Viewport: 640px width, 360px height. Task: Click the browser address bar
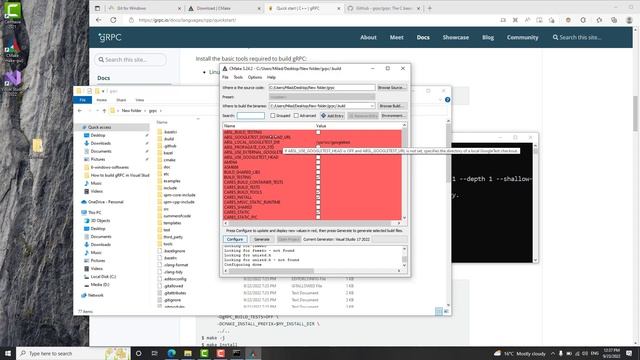(310, 20)
